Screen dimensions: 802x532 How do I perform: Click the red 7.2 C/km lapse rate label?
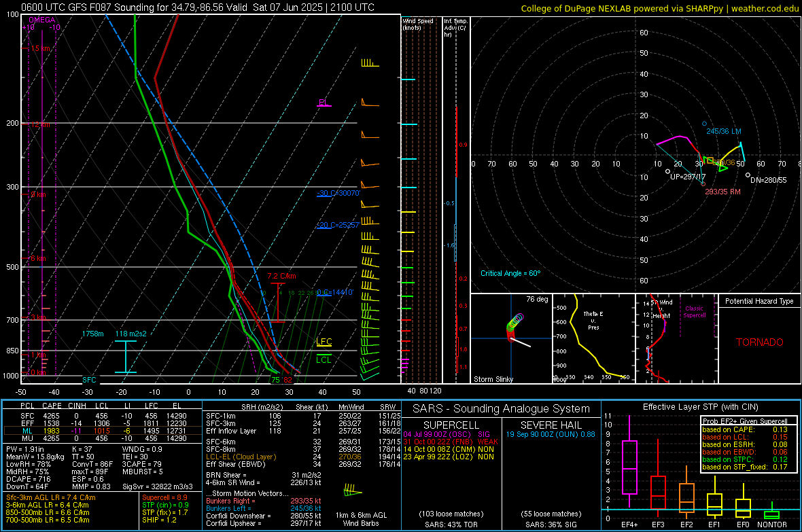click(281, 276)
